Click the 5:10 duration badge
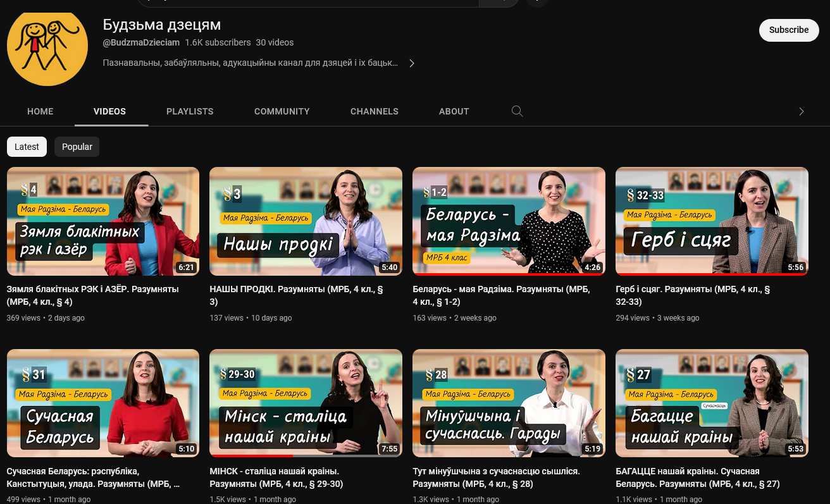The width and height of the screenshot is (830, 504). tap(187, 449)
